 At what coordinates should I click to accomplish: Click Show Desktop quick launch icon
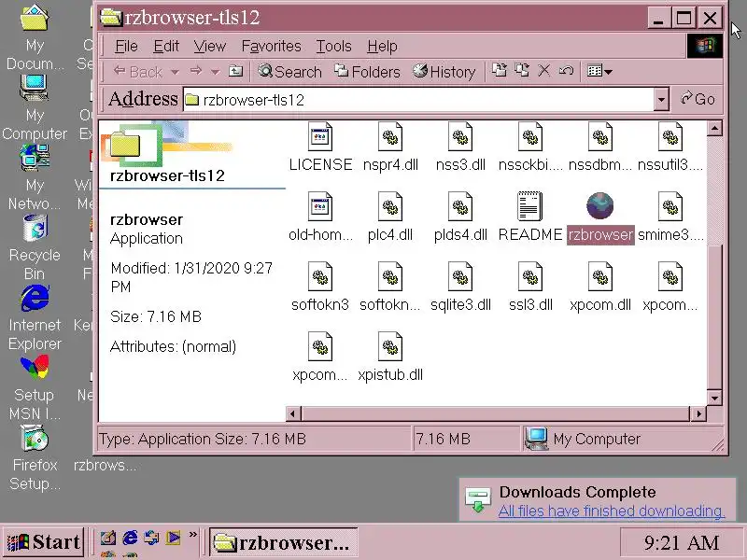click(x=107, y=538)
